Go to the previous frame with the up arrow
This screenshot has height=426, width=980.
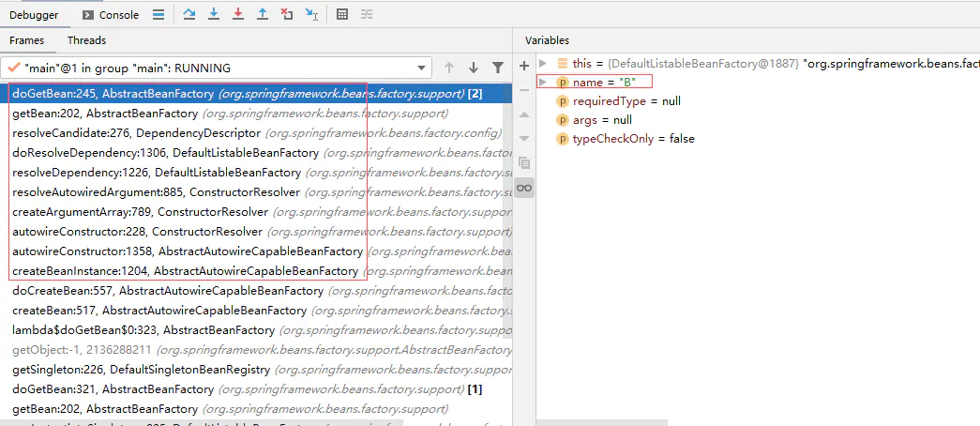coord(449,68)
